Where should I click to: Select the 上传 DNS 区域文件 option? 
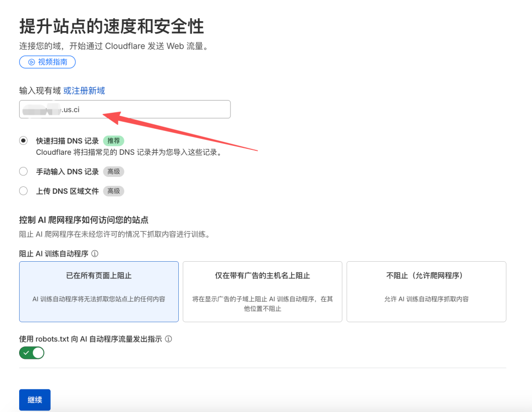coord(23,191)
